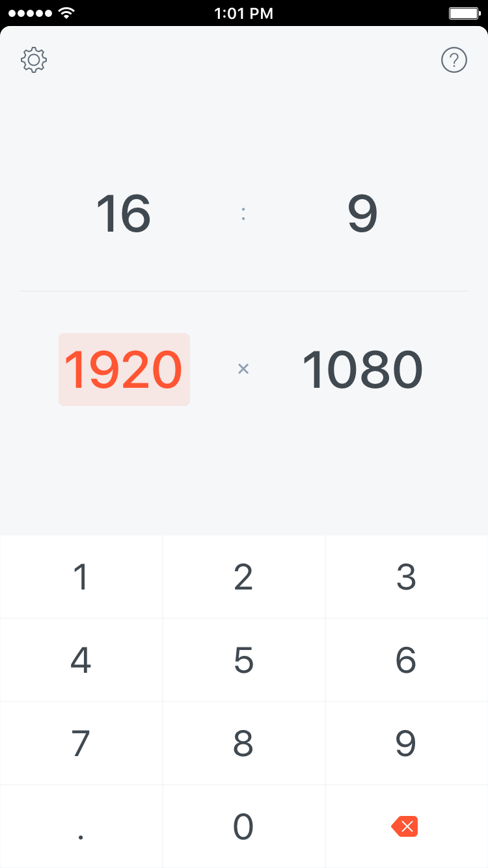Open help via the question mark icon
Image resolution: width=488 pixels, height=868 pixels.
click(454, 61)
